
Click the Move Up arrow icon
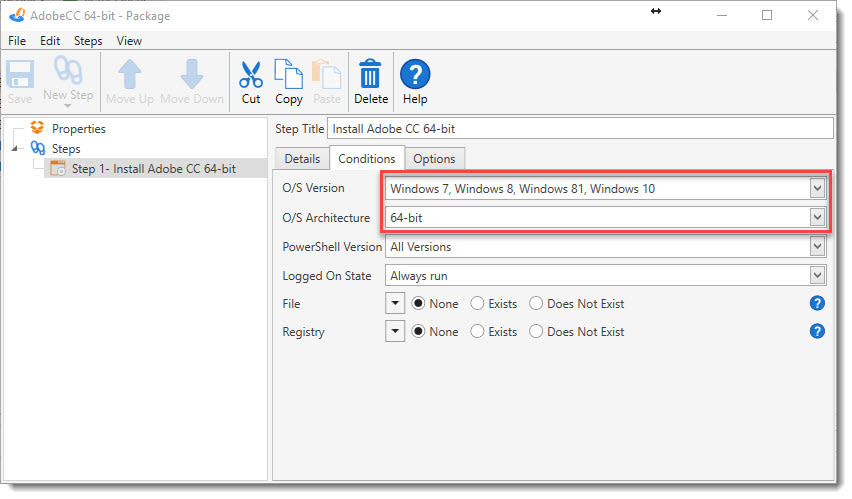[x=130, y=74]
